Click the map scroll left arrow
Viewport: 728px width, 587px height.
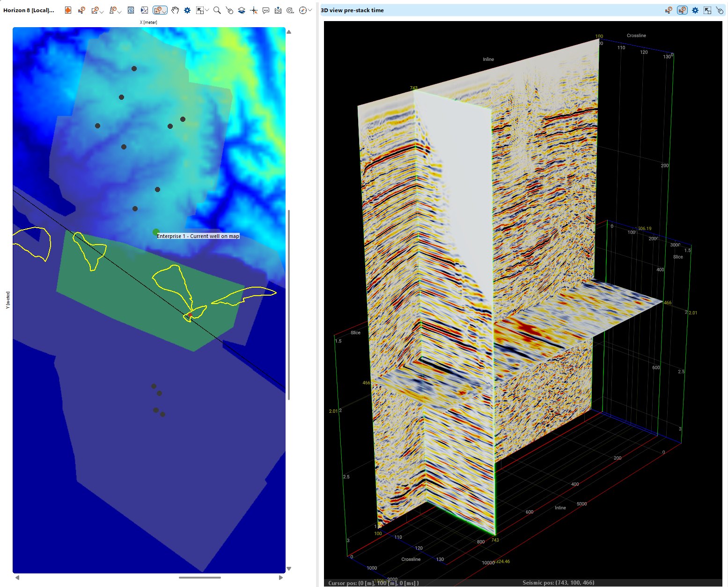[x=17, y=578]
